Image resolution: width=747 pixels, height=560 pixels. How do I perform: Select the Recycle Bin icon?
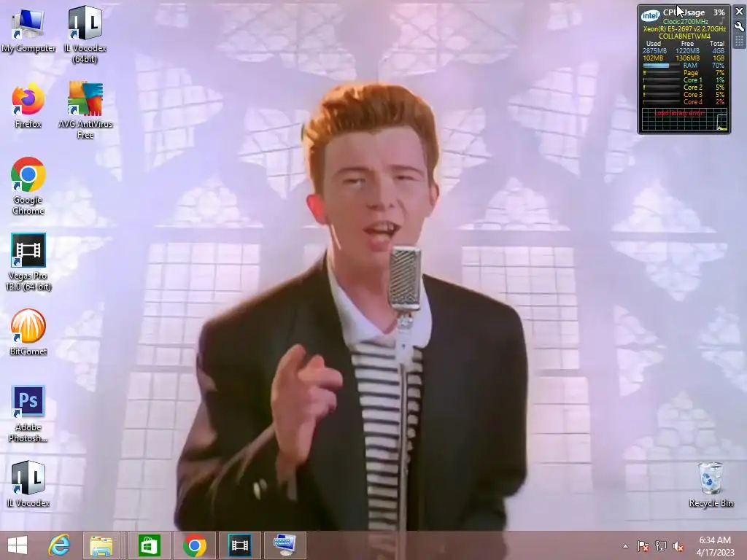pos(711,484)
